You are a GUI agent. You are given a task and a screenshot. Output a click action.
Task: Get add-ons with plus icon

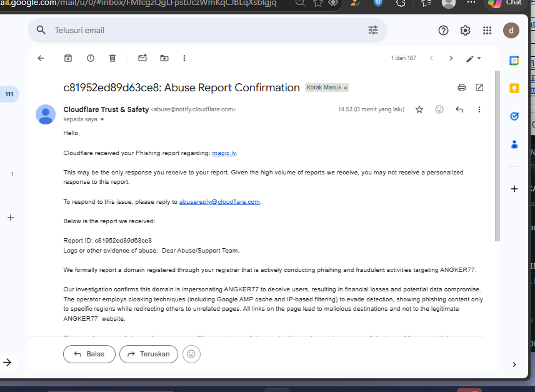tap(514, 189)
